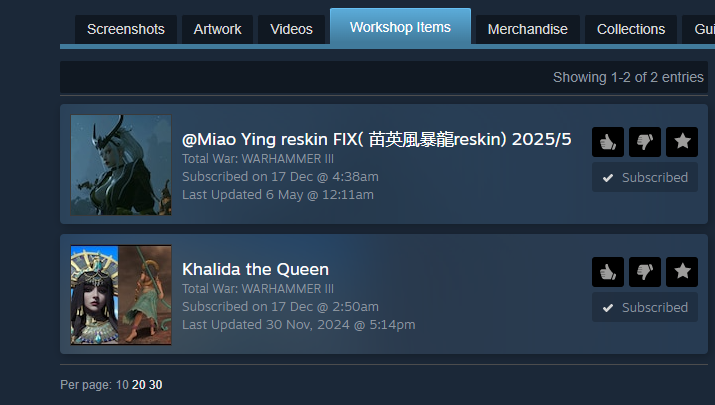Go to the Videos tab
Screen dimensions: 715x405
pos(291,29)
